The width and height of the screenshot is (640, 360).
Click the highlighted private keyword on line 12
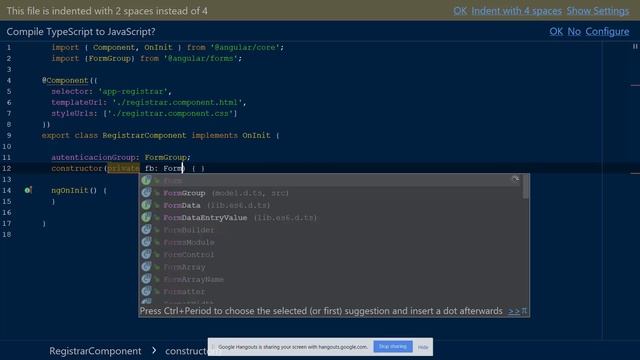pos(123,168)
